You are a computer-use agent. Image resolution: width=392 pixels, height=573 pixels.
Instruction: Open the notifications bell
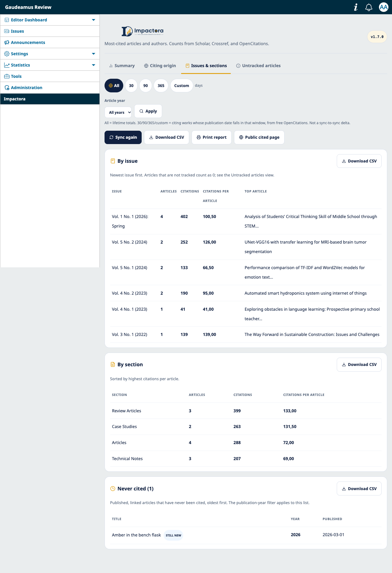[x=369, y=7]
